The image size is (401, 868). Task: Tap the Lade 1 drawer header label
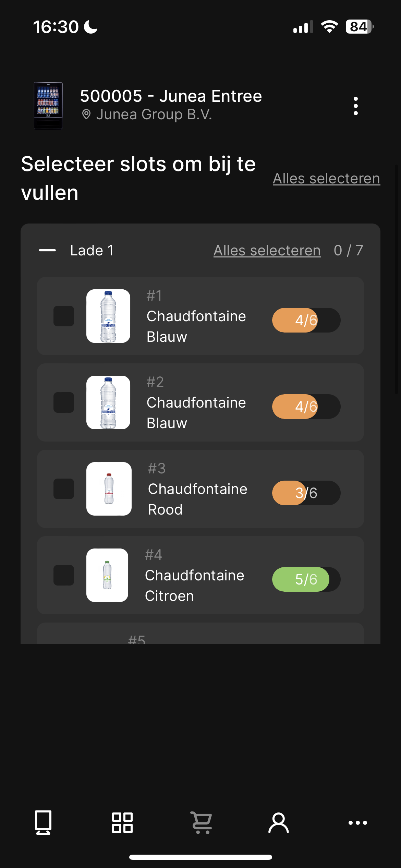coord(92,250)
